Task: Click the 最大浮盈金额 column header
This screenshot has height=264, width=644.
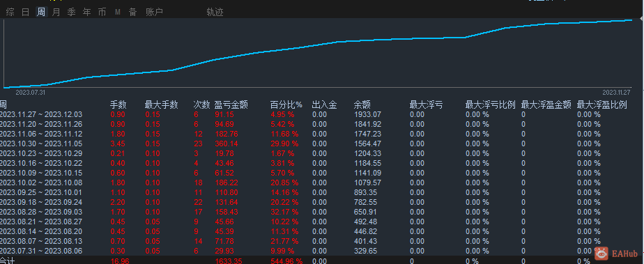Action: (546, 104)
